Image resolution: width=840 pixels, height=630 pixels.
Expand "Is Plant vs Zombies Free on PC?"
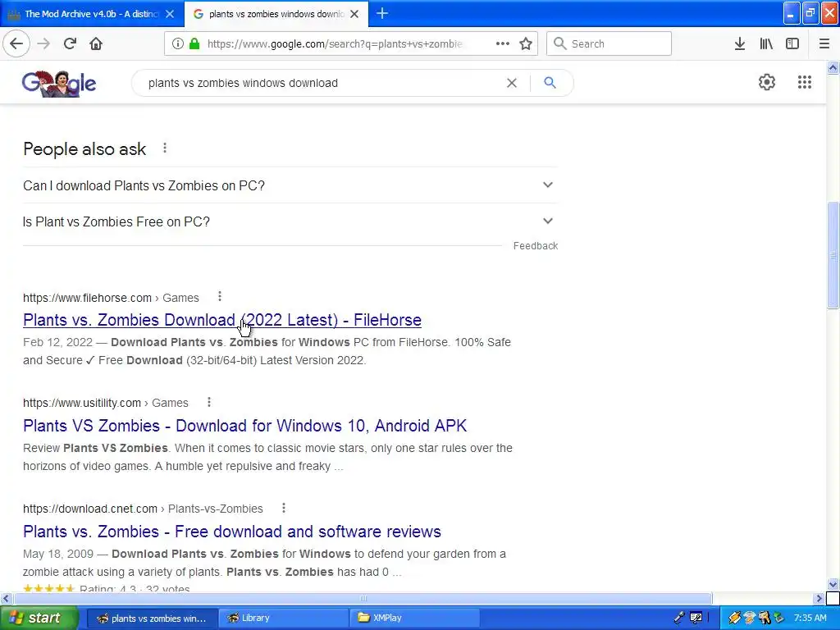click(x=290, y=221)
